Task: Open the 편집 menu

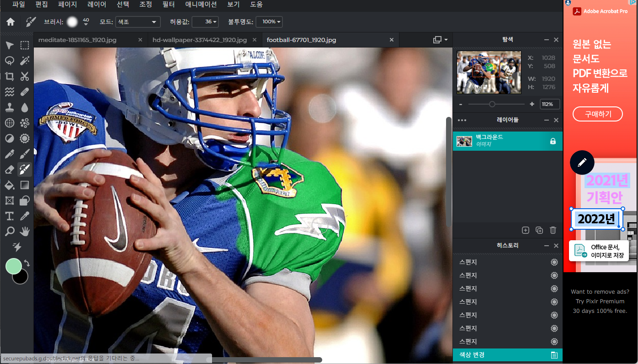Action: (x=42, y=5)
